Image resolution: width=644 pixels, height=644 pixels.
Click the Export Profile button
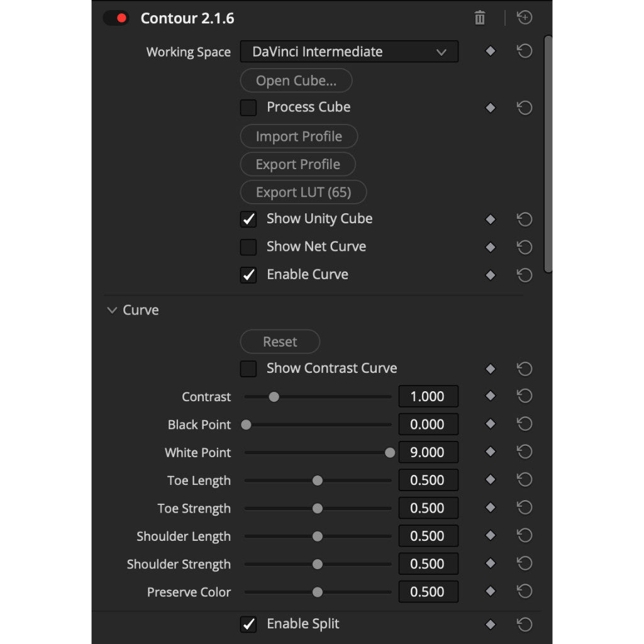pyautogui.click(x=297, y=164)
